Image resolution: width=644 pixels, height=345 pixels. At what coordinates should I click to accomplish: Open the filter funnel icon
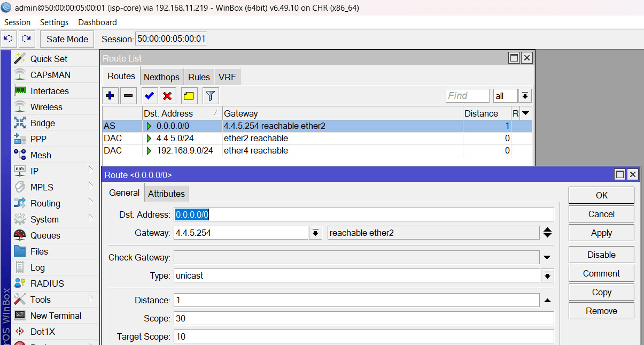(x=211, y=96)
